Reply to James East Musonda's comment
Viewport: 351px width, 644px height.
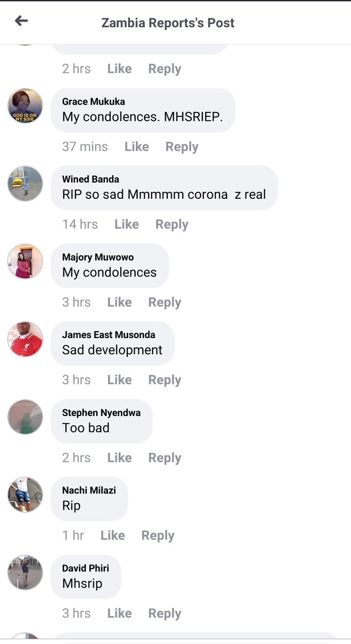pos(165,380)
